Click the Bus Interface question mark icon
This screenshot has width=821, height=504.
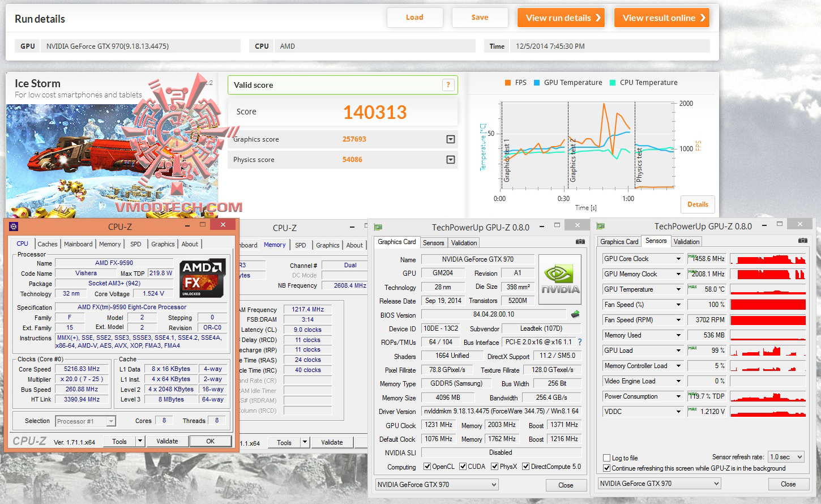[579, 342]
